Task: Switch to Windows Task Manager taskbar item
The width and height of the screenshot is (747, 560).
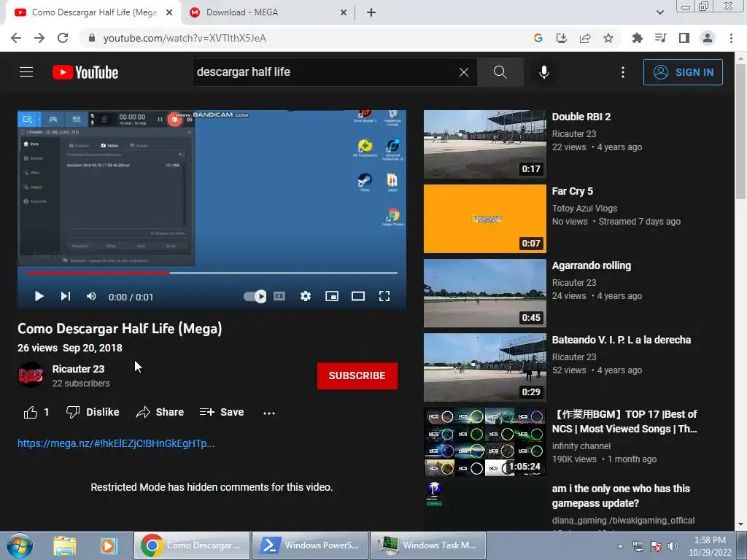Action: [429, 545]
